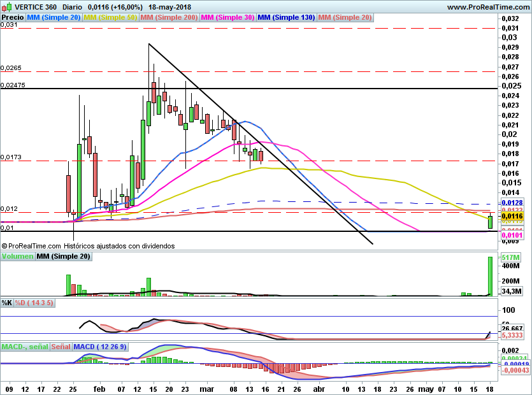Click the 0,015 price axis label

click(x=512, y=183)
